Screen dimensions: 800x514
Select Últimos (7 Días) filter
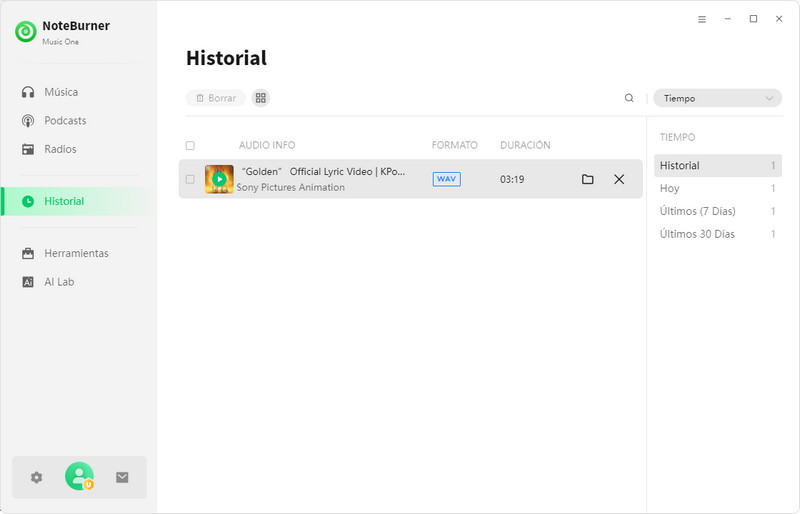tap(718, 211)
